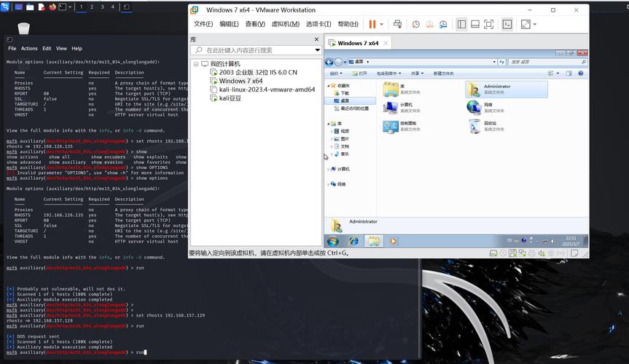Open the 包含到库中 dropdown in Explorer
This screenshot has width=629, height=364.
coord(388,74)
